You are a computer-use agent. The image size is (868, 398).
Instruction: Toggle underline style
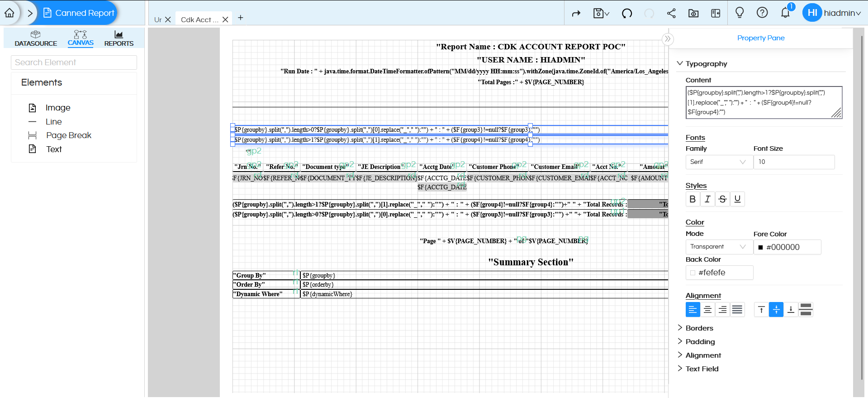[x=737, y=199]
